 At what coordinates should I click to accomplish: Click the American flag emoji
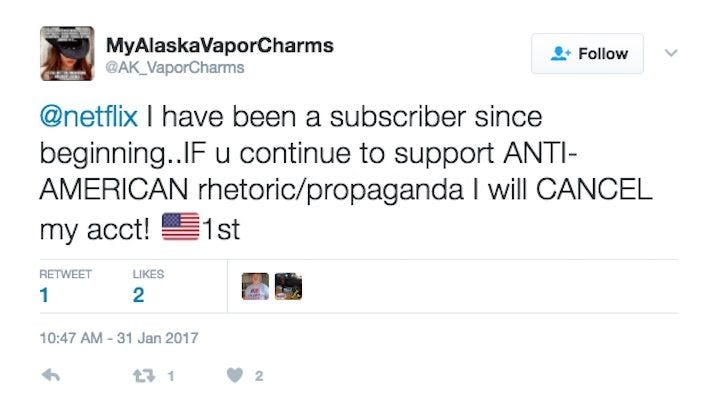181,226
